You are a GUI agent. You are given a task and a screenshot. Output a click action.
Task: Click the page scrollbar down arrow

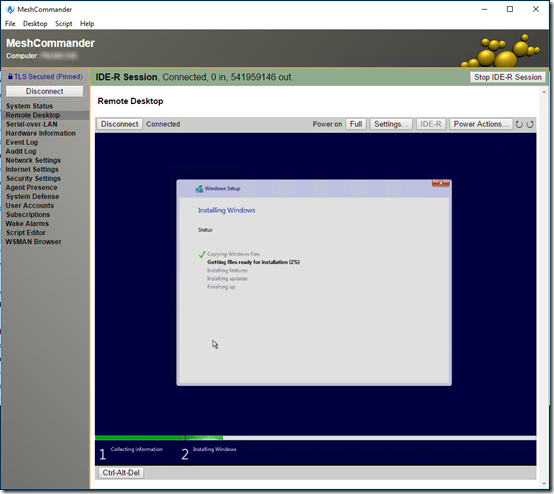click(x=543, y=484)
